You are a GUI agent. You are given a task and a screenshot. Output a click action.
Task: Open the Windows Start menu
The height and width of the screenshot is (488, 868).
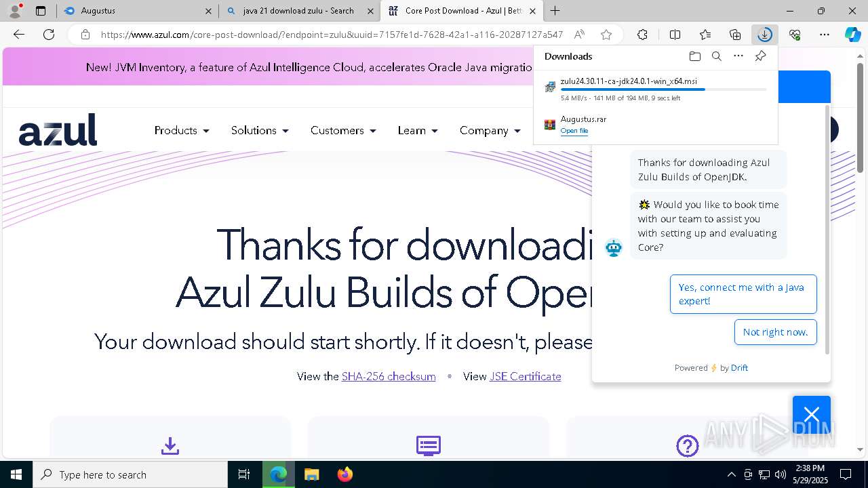click(16, 474)
